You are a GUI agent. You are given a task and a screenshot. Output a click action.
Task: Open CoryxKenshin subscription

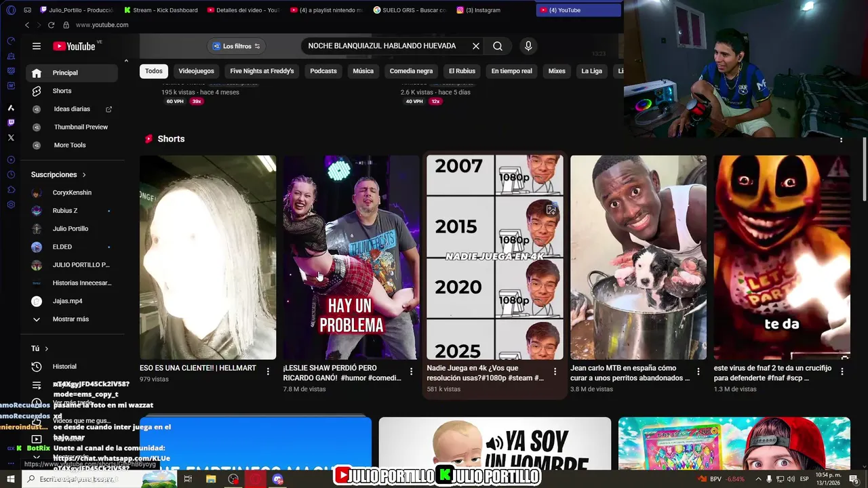coord(71,192)
